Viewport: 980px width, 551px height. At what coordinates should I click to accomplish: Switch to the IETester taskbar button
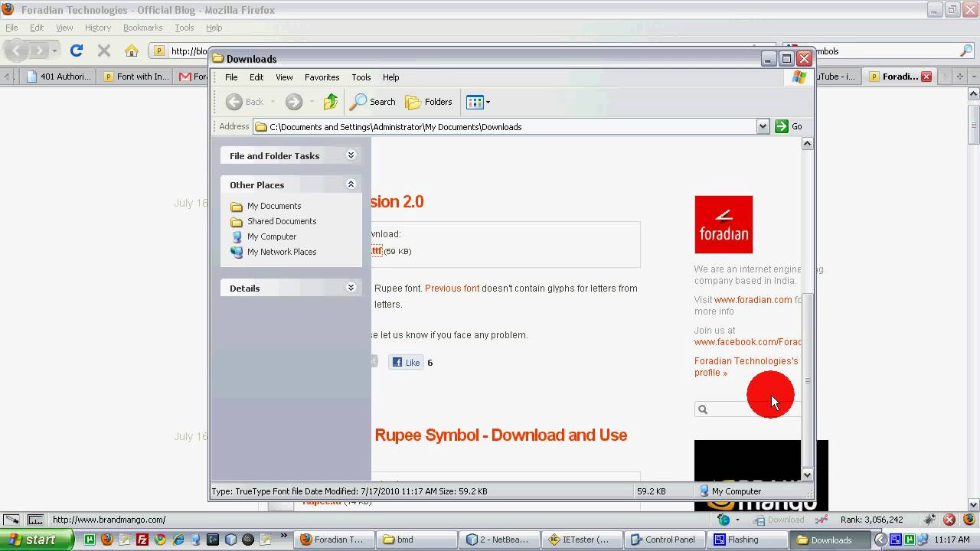(x=583, y=540)
